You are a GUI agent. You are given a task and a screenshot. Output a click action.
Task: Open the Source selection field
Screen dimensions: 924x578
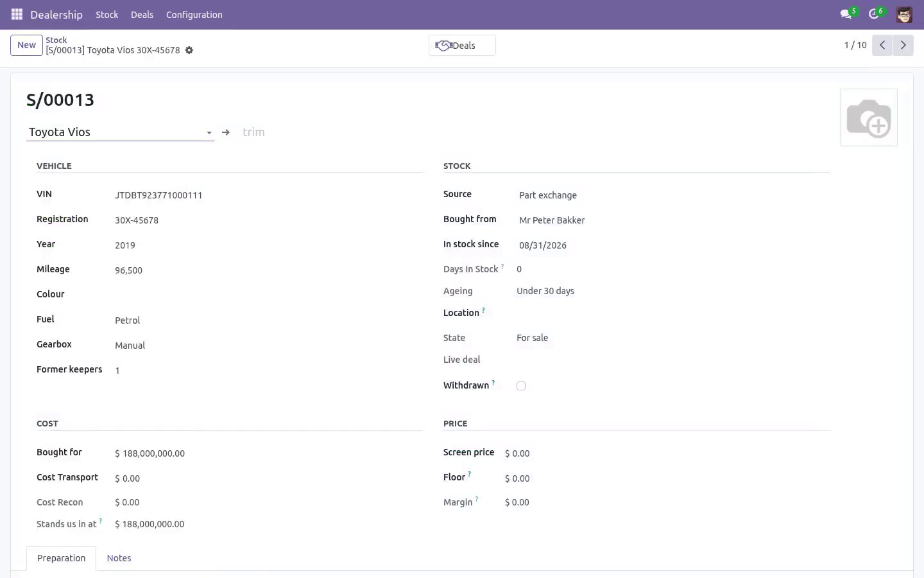672,195
